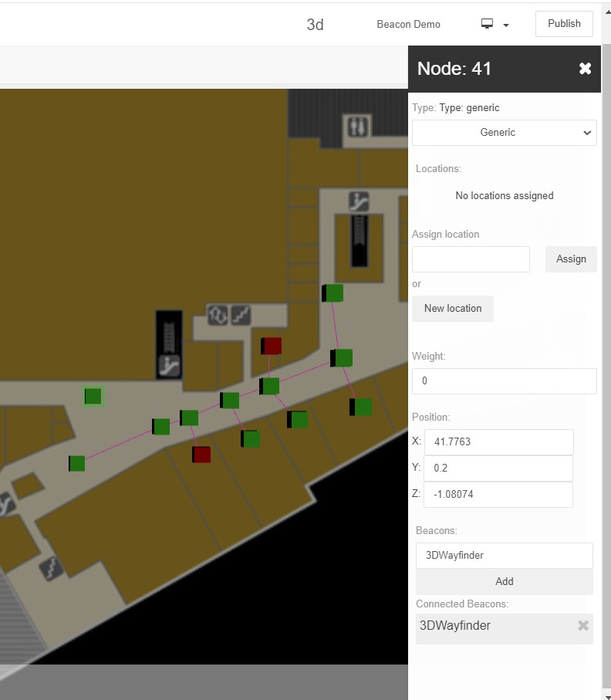Click the Beacons 3DWayfinder input field
This screenshot has width=611, height=700.
pyautogui.click(x=505, y=556)
